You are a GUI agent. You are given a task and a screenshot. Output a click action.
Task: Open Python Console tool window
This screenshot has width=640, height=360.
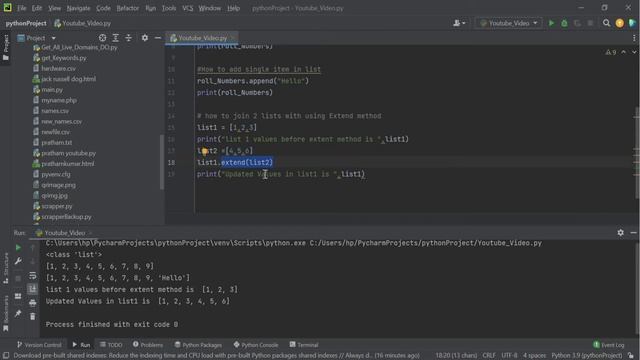pyautogui.click(x=256, y=345)
